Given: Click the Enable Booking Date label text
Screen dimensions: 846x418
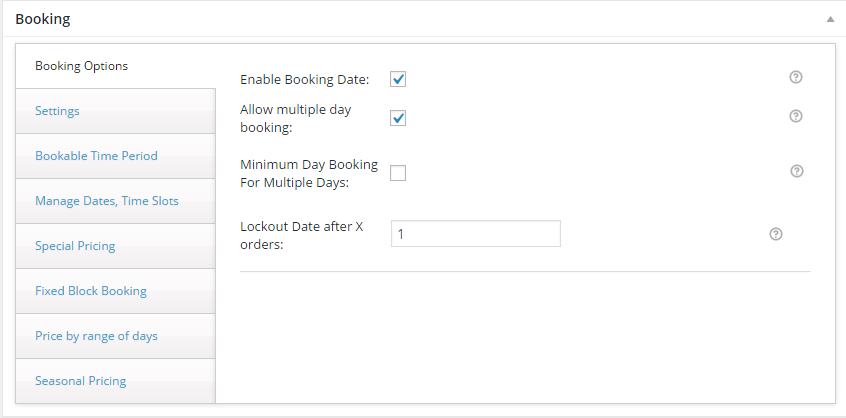Looking at the screenshot, I should coord(305,80).
